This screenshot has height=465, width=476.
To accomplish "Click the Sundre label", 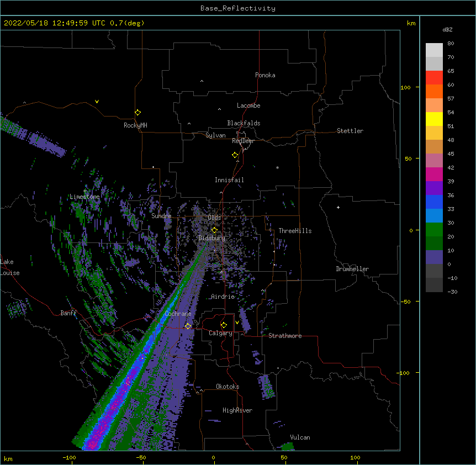I will tap(161, 216).
